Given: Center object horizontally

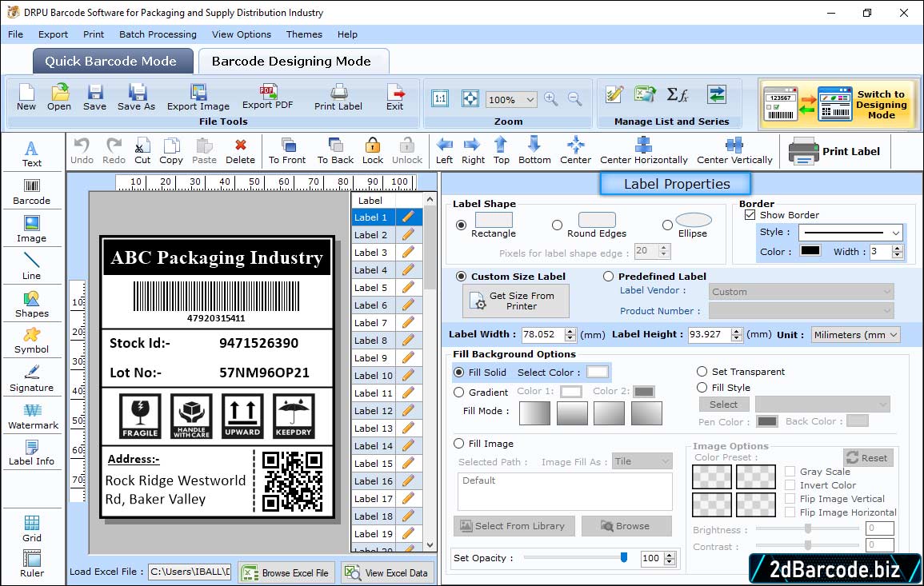Looking at the screenshot, I should point(643,151).
